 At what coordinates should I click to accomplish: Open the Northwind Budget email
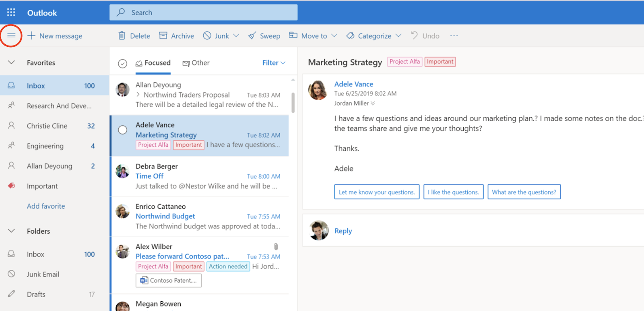[200, 216]
